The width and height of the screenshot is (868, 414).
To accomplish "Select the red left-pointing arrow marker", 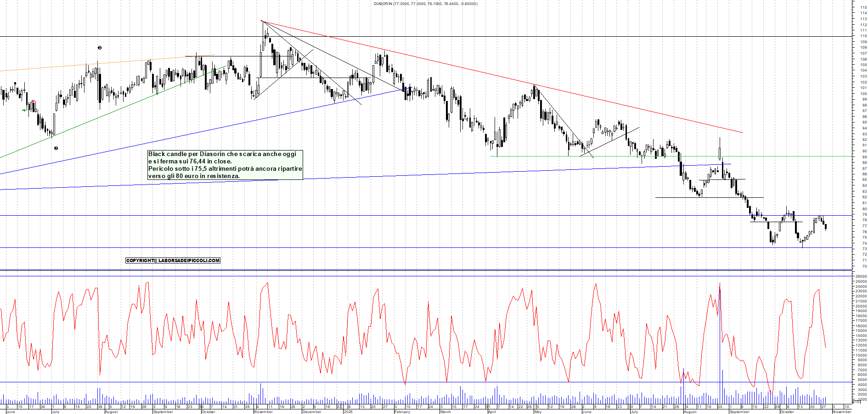I will click(33, 101).
